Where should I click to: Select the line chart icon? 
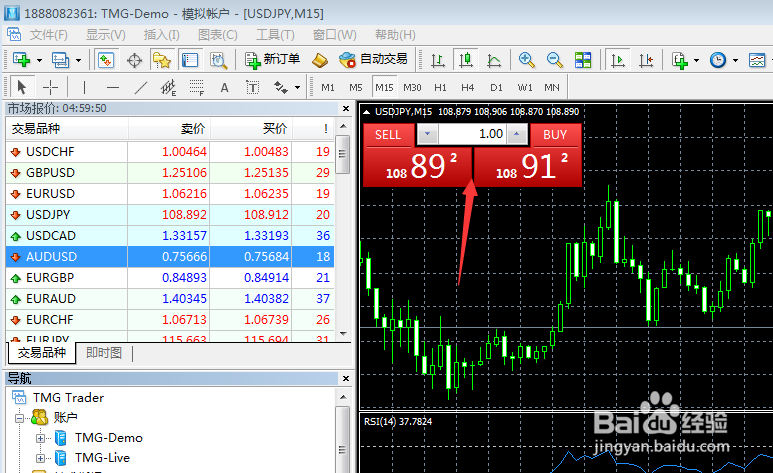coord(493,60)
